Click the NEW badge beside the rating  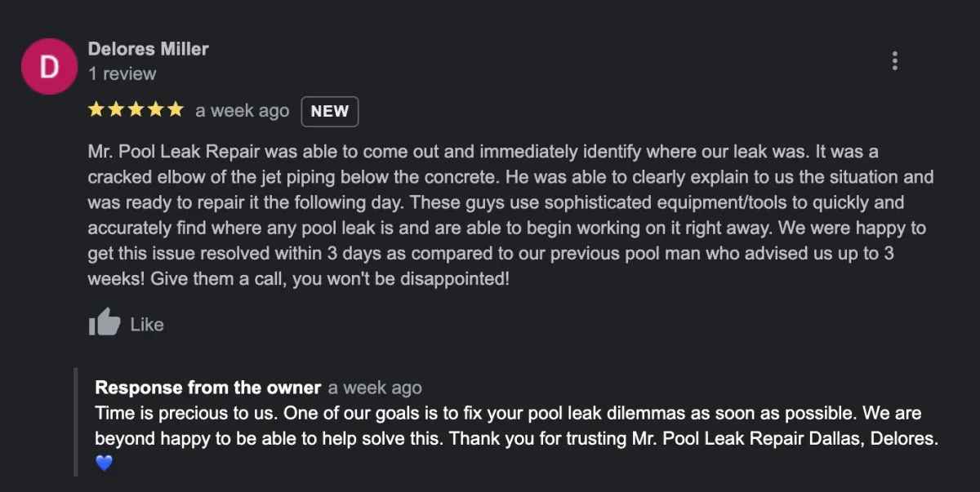click(330, 111)
